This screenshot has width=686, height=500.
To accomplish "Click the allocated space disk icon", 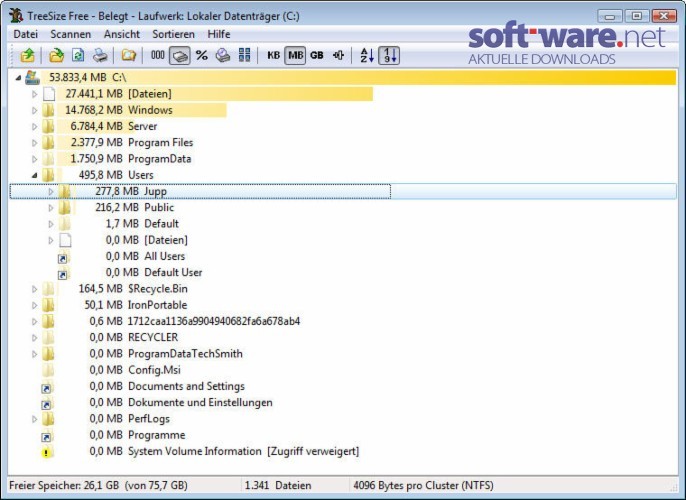I will point(223,55).
